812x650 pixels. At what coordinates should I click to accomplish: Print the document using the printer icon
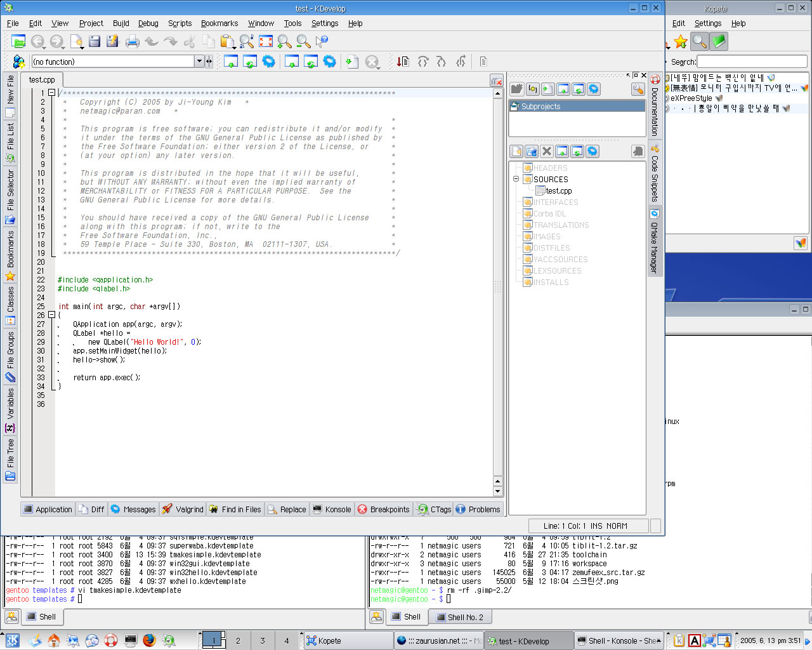pos(133,41)
